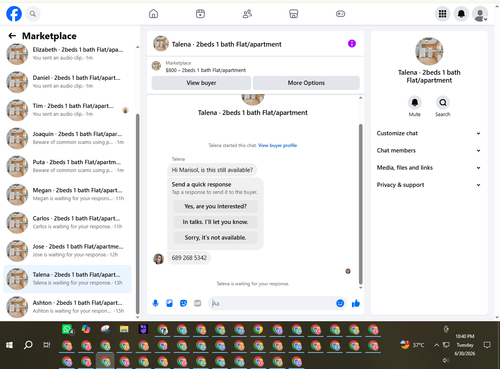Image resolution: width=500 pixels, height=369 pixels.
Task: Open WhatsApp from the taskbar
Action: (x=67, y=330)
